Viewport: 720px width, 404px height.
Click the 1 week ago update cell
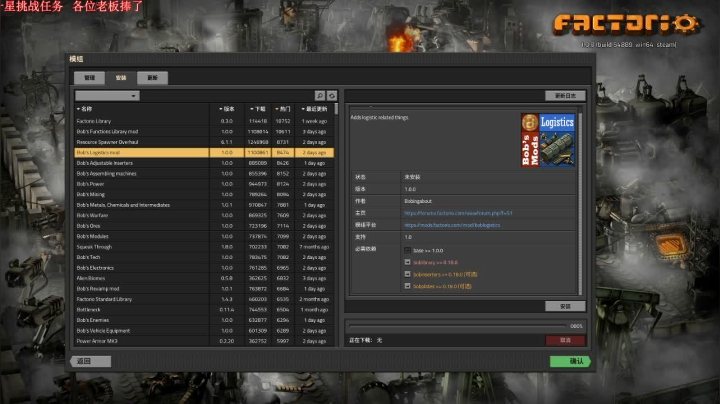[314, 121]
